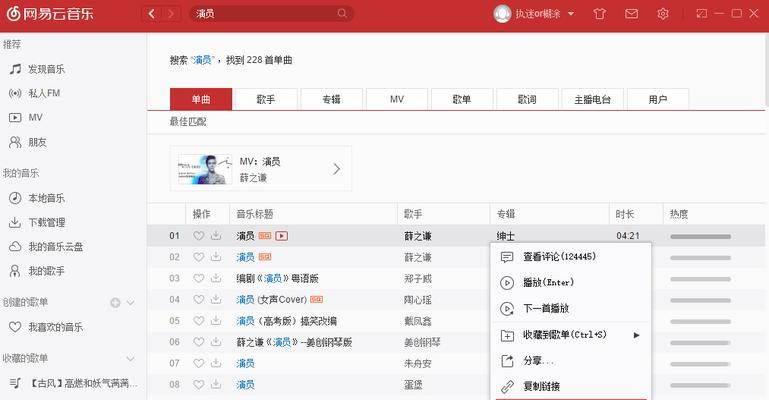Open the messages envelope icon
The height and width of the screenshot is (400, 769).
pos(631,14)
